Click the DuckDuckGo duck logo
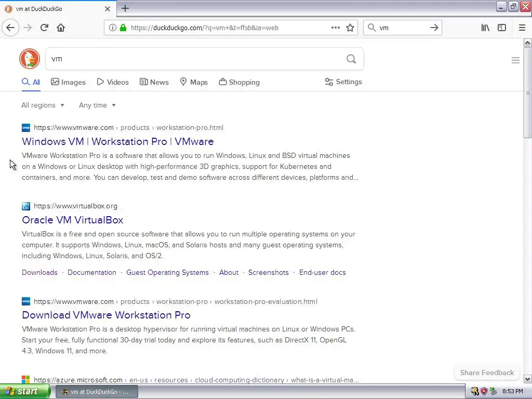Viewport: 532px width, 399px height. click(30, 59)
